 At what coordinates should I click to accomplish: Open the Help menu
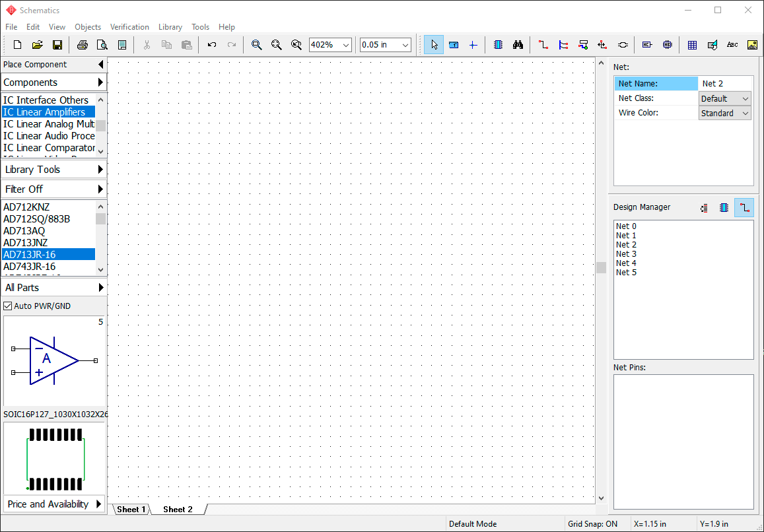point(226,27)
